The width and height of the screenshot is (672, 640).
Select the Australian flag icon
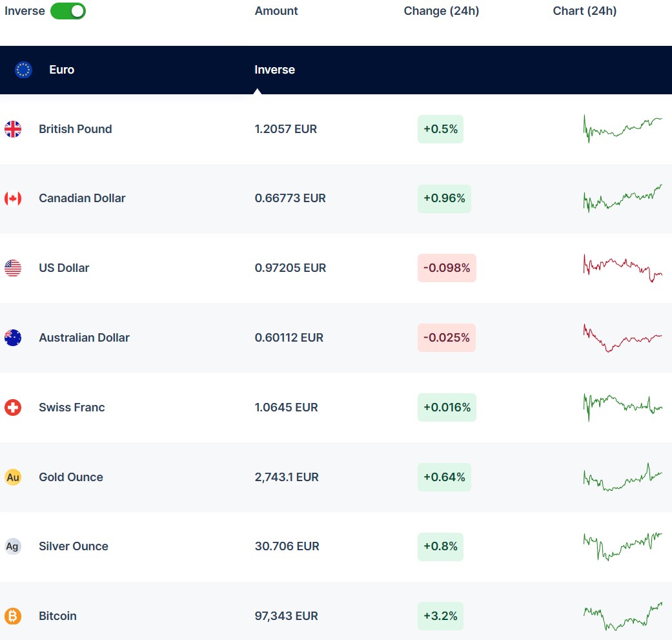(x=13, y=338)
